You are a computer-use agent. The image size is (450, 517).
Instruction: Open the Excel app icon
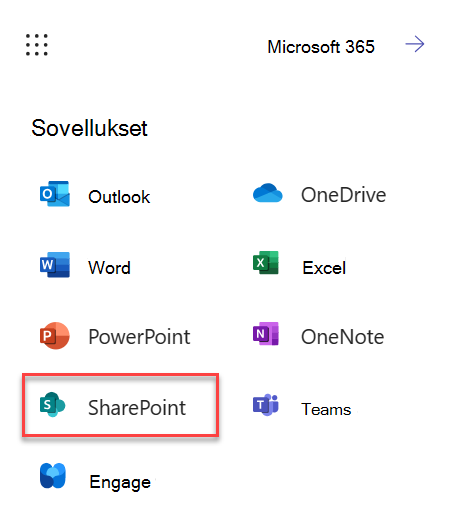click(x=266, y=263)
